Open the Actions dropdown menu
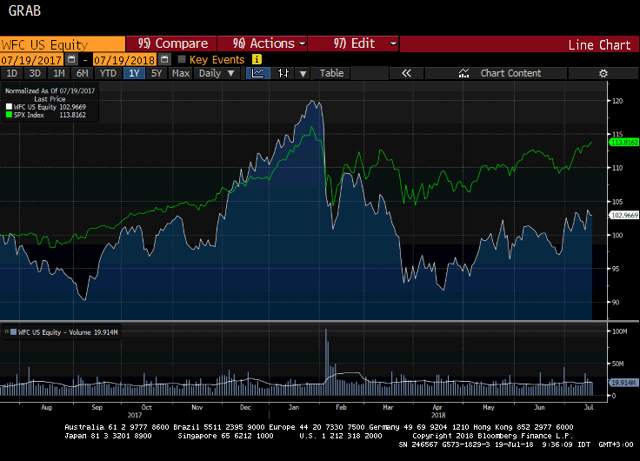Image resolution: width=640 pixels, height=461 pixels. (x=262, y=44)
